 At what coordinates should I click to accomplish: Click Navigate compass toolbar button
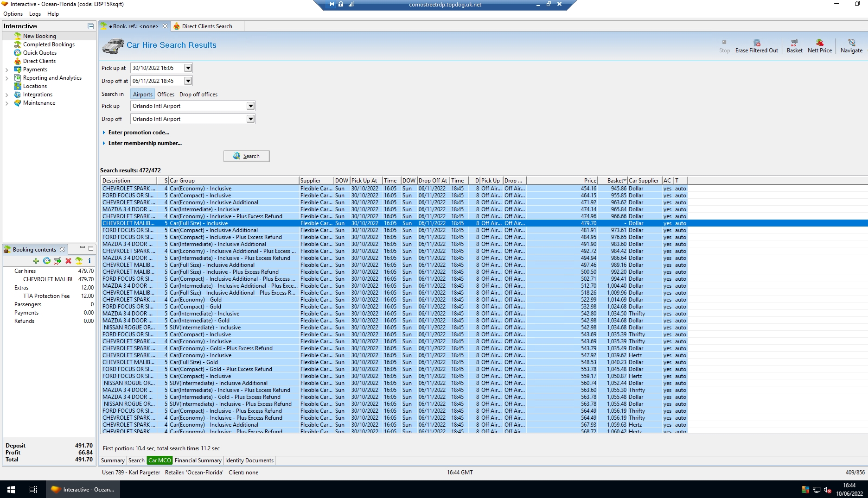tap(852, 46)
